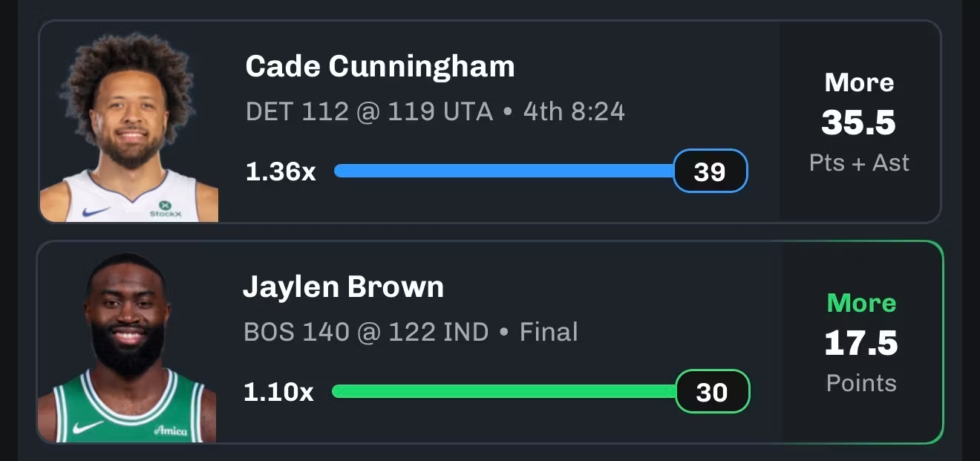Click Cade Cunningham's player headshot

pos(128,126)
